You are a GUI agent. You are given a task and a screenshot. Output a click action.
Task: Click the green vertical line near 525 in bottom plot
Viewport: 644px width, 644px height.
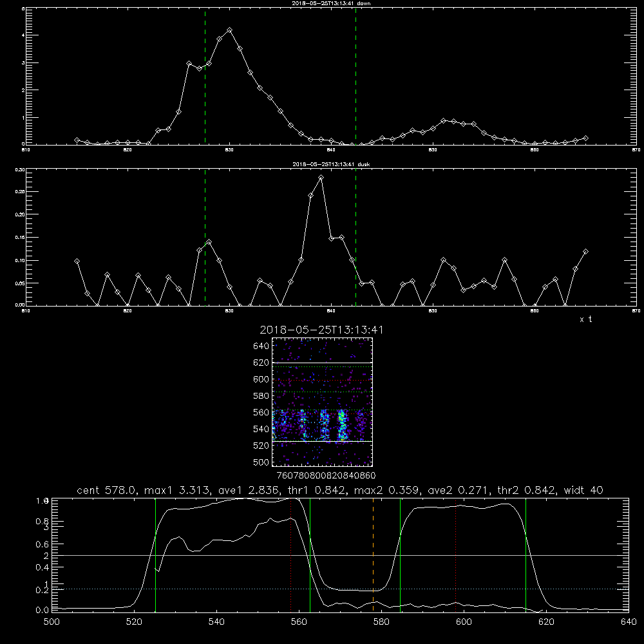coord(155,555)
